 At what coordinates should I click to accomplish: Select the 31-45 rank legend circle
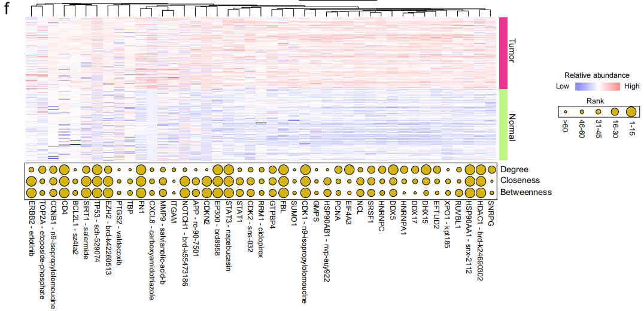597,112
